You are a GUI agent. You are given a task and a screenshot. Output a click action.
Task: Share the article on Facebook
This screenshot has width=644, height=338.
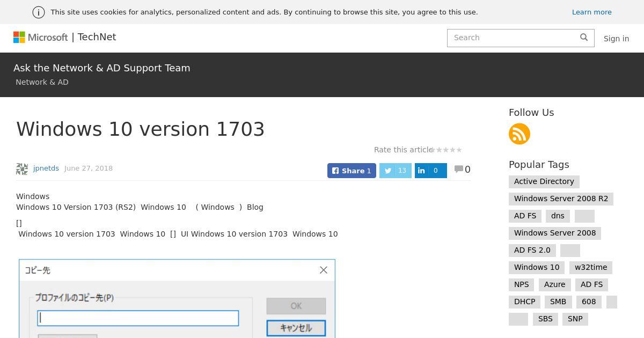coord(352,171)
